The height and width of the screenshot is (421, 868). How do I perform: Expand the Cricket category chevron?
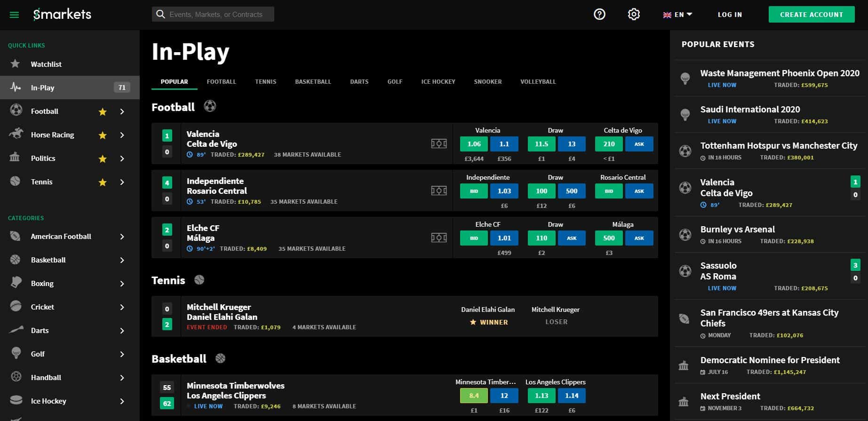[122, 307]
